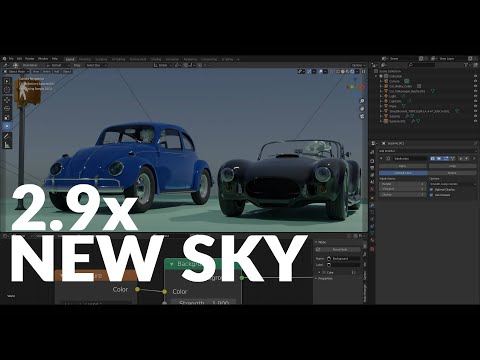Adjust the Background Strength value slider

click(204, 303)
